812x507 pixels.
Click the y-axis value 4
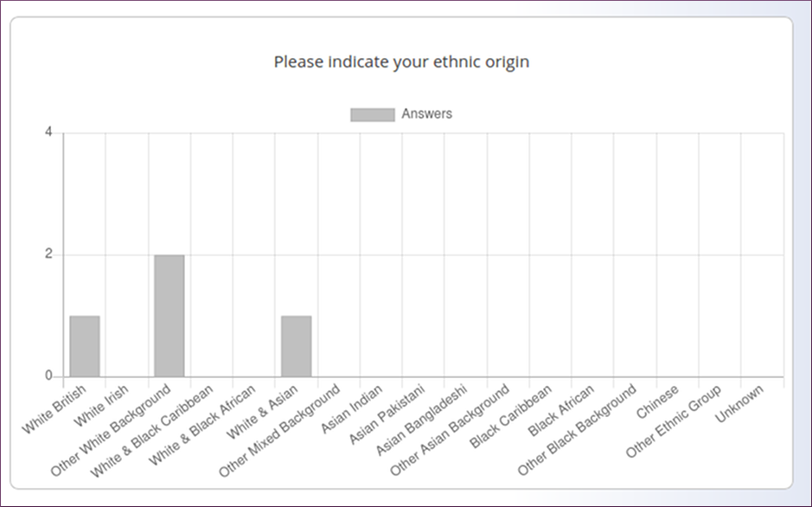tap(48, 132)
